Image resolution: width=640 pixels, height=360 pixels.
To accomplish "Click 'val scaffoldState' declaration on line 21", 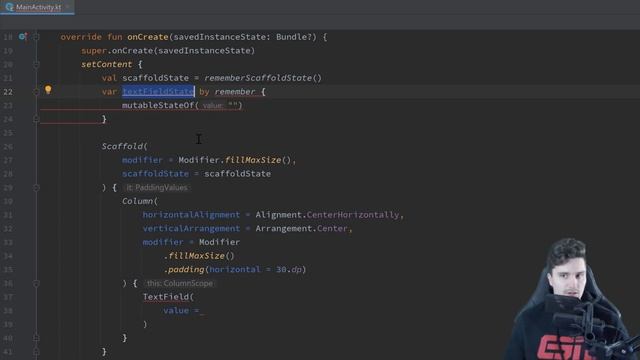I will point(145,78).
